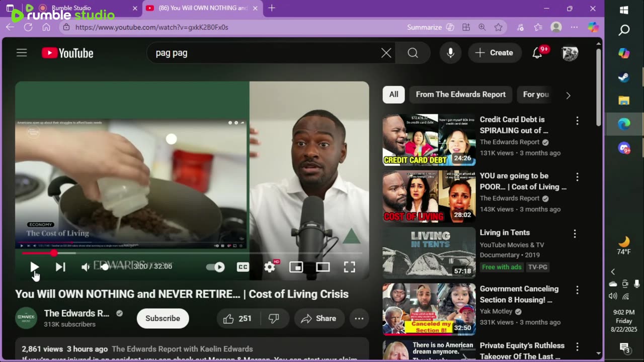Refresh the browser page
This screenshot has width=644, height=362.
point(28,27)
